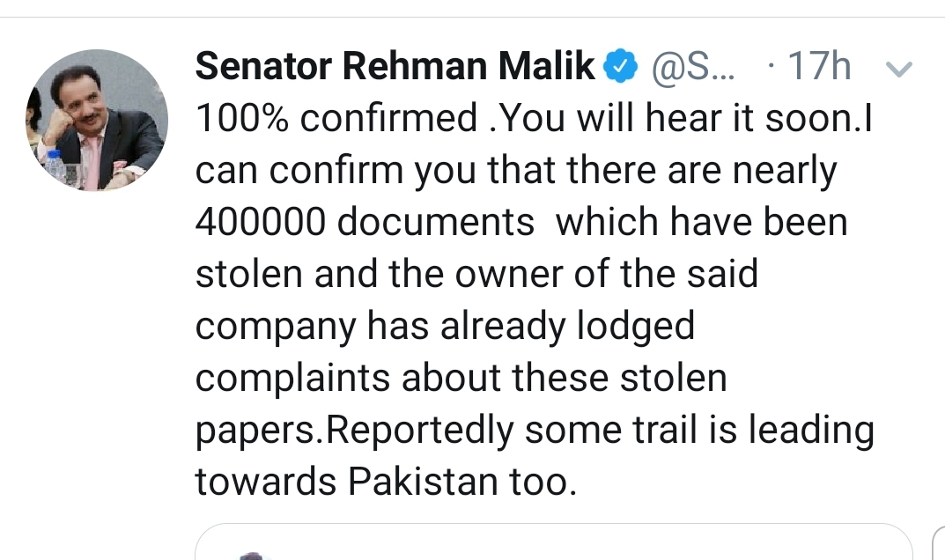Open Senator Rehman Malik's profile picture
This screenshot has height=560, width=945.
(x=96, y=121)
